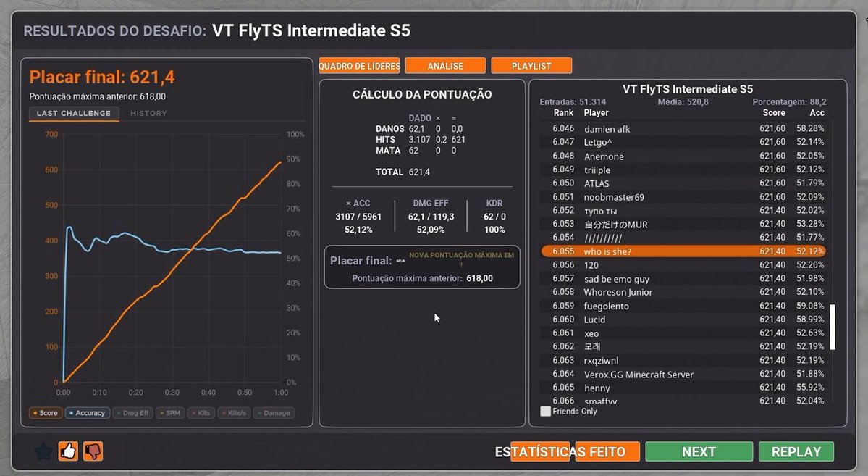
Task: Select leaderboard player 'Letgo^'
Action: tap(683, 142)
